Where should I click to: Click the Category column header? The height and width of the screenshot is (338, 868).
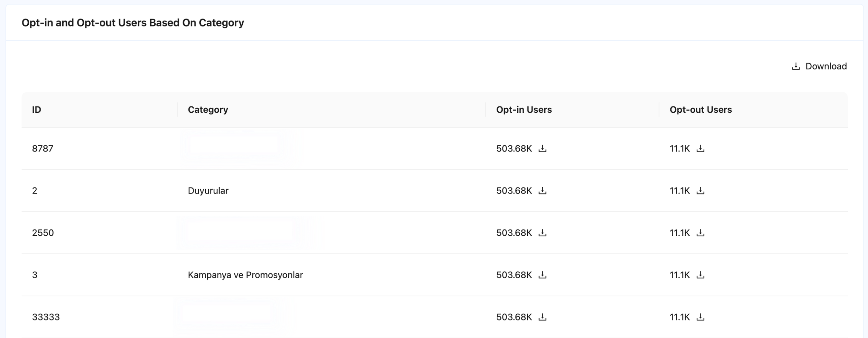click(208, 110)
